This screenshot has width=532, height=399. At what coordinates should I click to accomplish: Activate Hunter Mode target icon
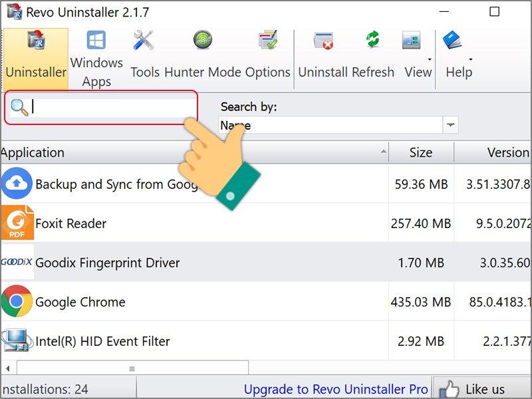tap(202, 41)
